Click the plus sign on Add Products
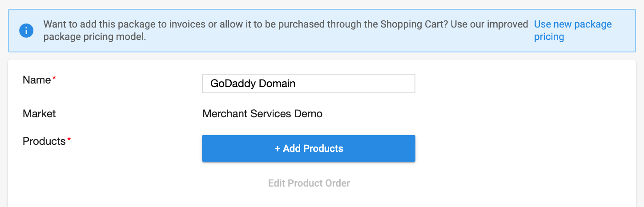The width and height of the screenshot is (644, 207). [278, 148]
